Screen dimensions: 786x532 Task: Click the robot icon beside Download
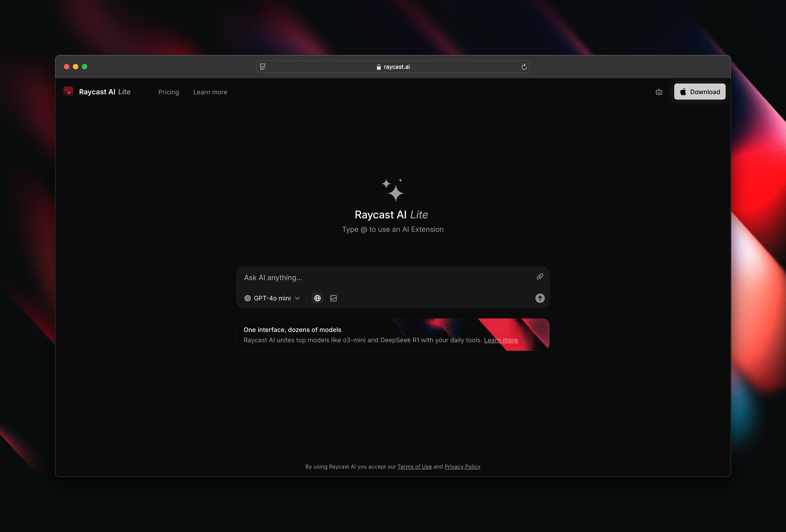(659, 92)
